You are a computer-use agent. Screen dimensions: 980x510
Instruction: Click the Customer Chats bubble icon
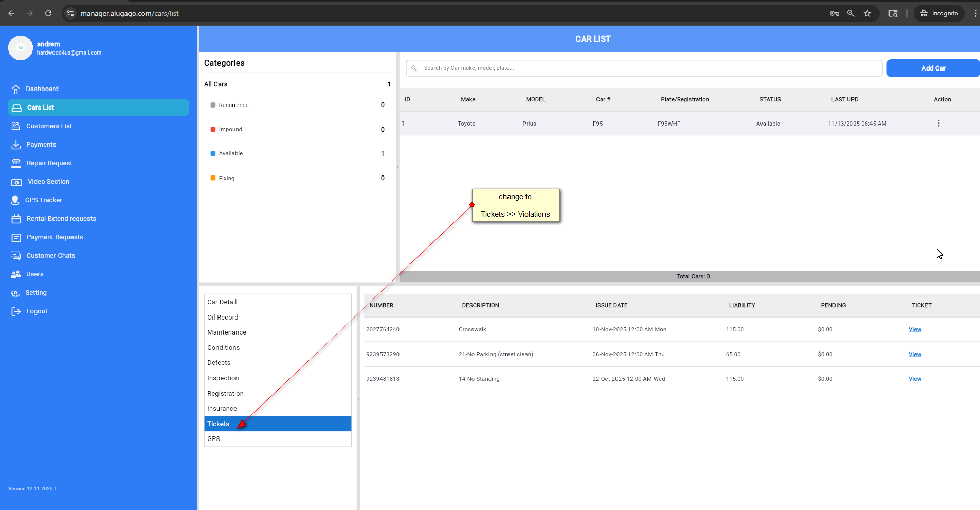pyautogui.click(x=16, y=256)
